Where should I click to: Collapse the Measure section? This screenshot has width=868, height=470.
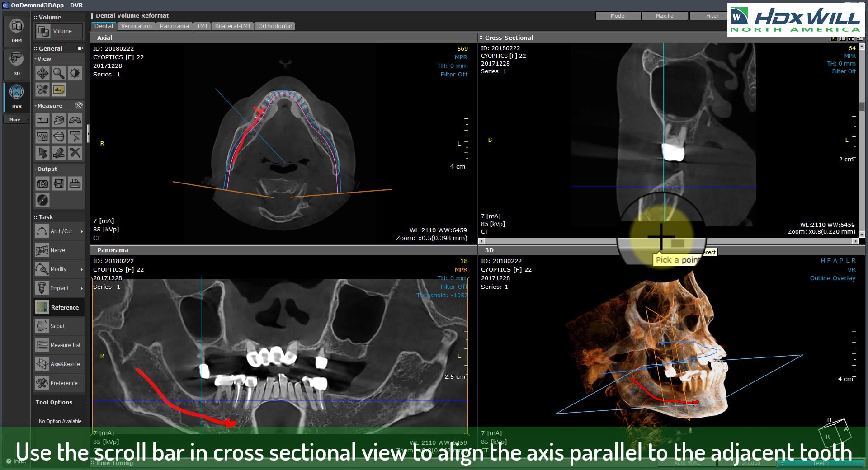pyautogui.click(x=35, y=106)
